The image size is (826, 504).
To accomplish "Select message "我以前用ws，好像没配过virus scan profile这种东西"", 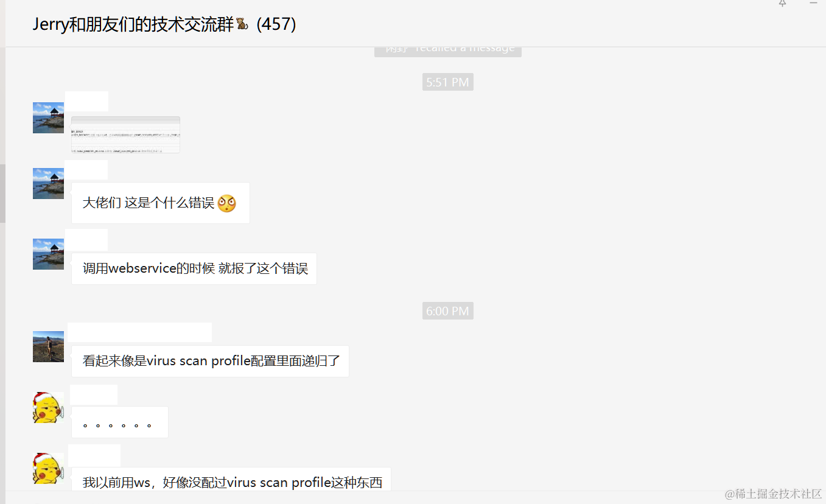I will coord(231,480).
